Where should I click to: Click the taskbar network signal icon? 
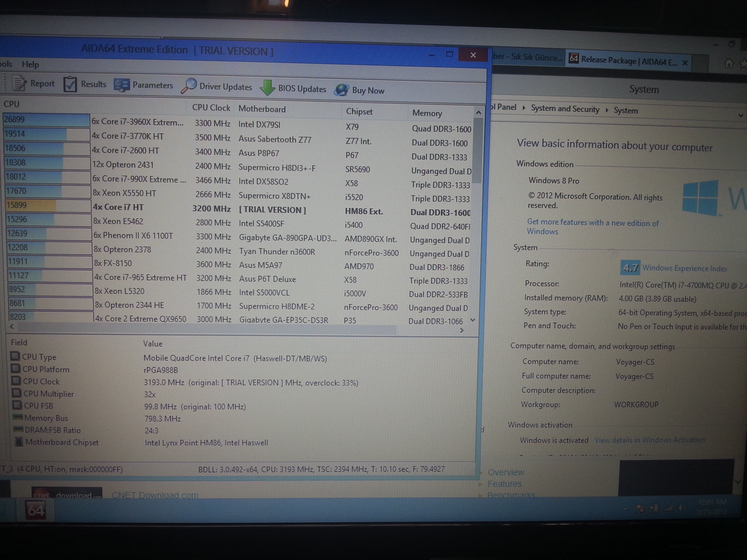click(x=668, y=508)
